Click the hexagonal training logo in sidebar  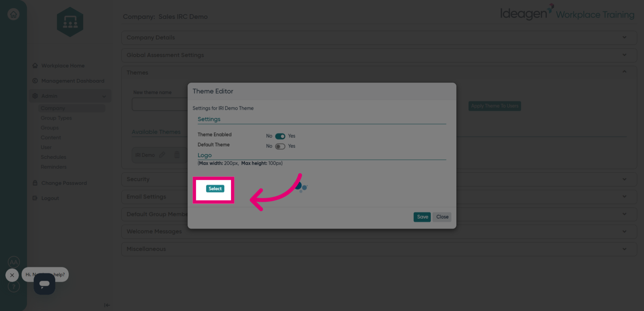pyautogui.click(x=70, y=22)
